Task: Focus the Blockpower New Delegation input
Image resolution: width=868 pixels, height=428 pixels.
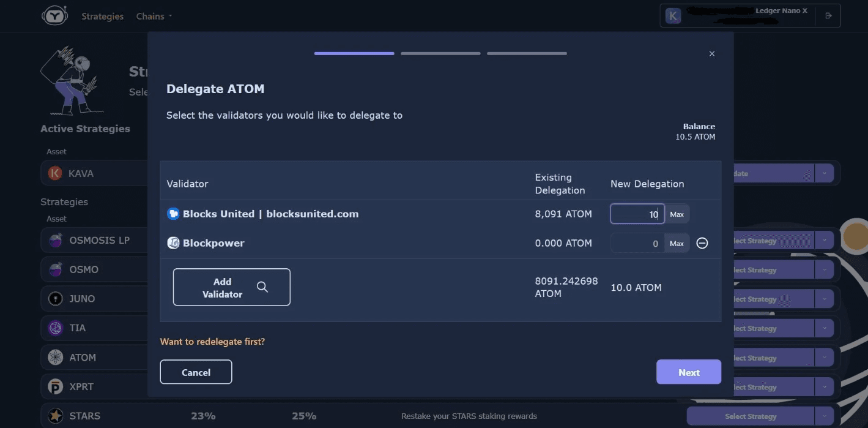Action: [x=637, y=244]
